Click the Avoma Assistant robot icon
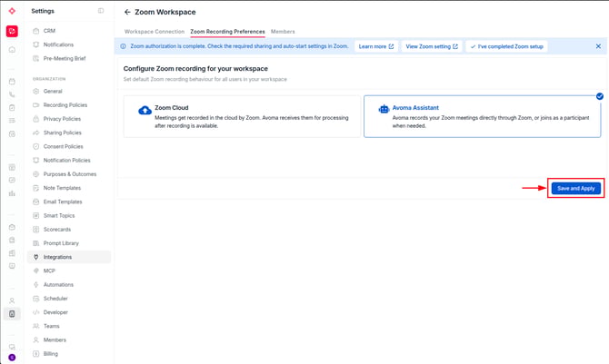The height and width of the screenshot is (364, 609). tap(384, 109)
